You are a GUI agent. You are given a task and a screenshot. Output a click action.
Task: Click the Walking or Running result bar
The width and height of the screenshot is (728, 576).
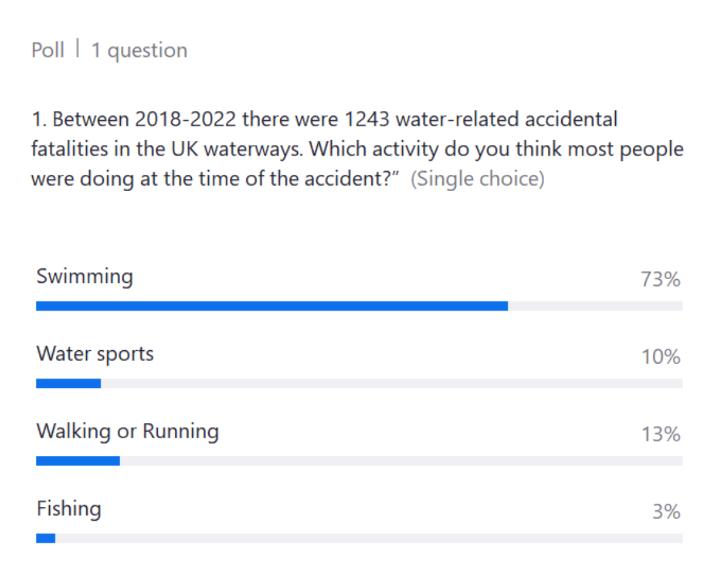click(x=359, y=461)
